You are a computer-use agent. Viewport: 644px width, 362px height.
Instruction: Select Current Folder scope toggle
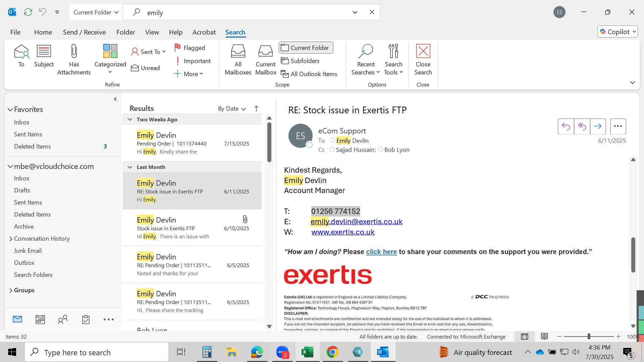pyautogui.click(x=306, y=48)
